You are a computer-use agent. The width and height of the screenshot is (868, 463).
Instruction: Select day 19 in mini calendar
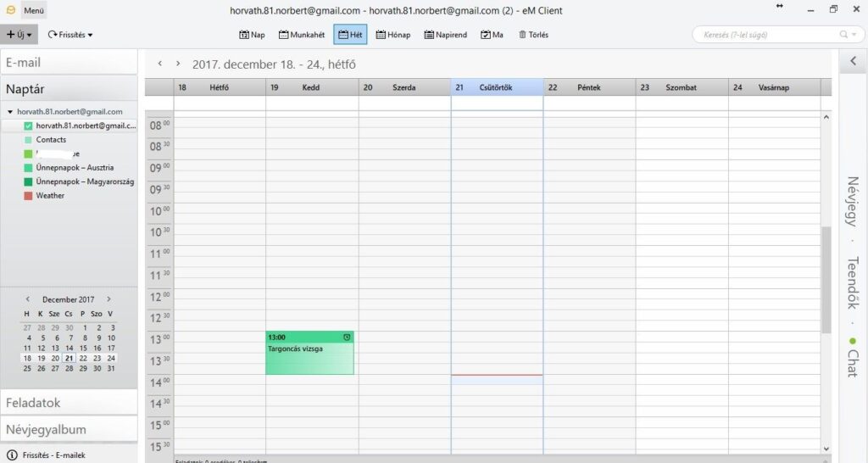41,359
